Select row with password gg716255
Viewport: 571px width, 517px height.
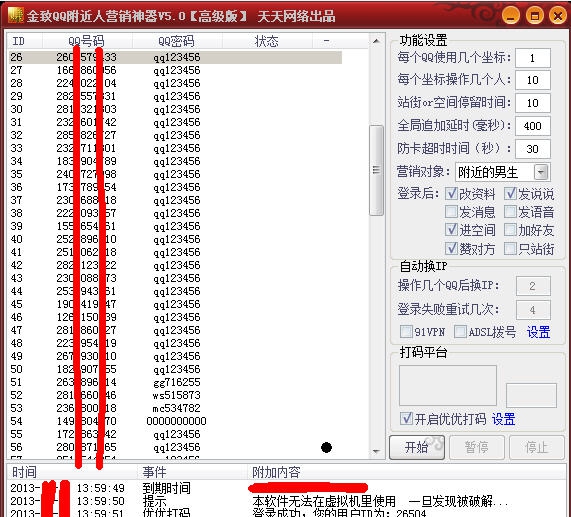tap(175, 382)
